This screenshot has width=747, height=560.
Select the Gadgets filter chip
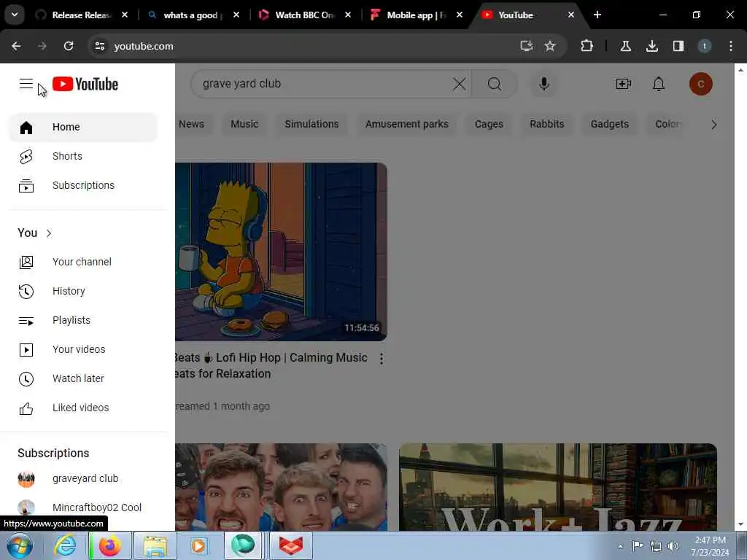[x=610, y=124]
